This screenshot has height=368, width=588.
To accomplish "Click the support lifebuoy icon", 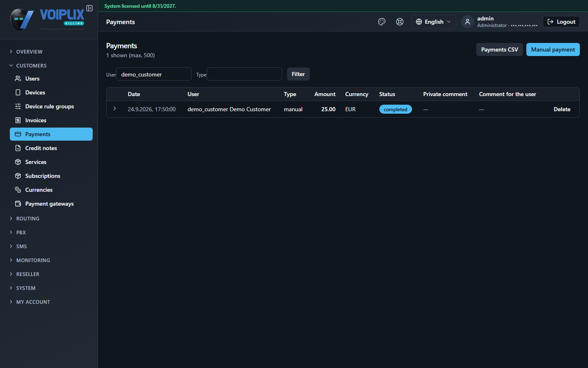I will (400, 22).
